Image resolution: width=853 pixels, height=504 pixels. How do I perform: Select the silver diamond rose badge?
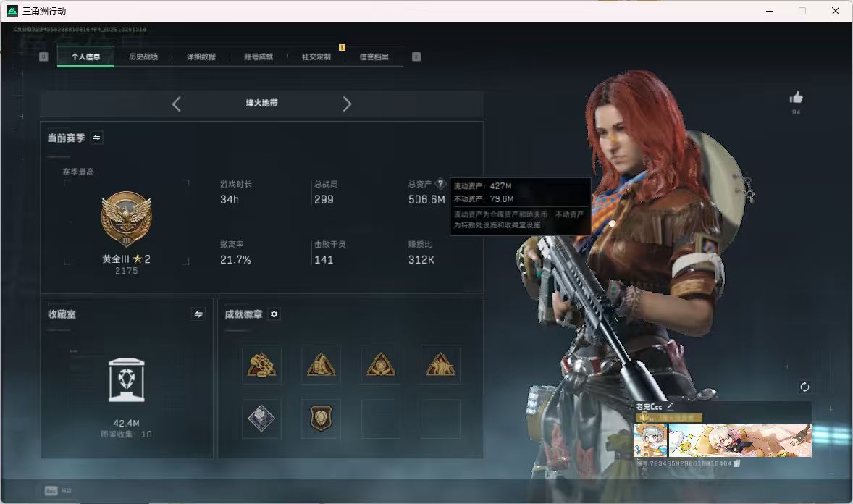[x=261, y=419]
